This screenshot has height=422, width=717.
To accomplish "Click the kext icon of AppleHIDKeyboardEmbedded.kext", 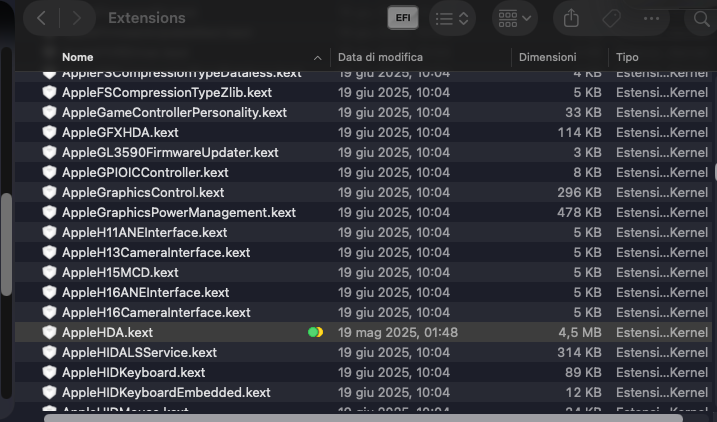I will (x=49, y=392).
